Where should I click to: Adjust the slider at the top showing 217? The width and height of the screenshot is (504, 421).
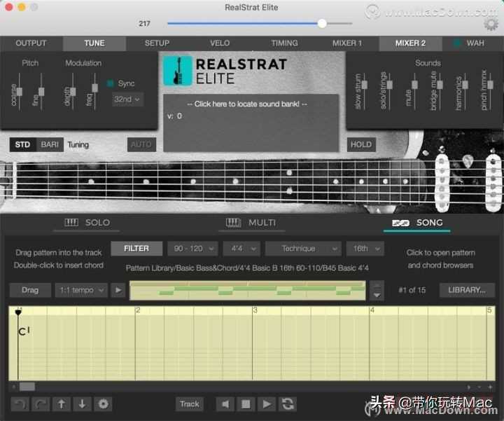pyautogui.click(x=322, y=23)
